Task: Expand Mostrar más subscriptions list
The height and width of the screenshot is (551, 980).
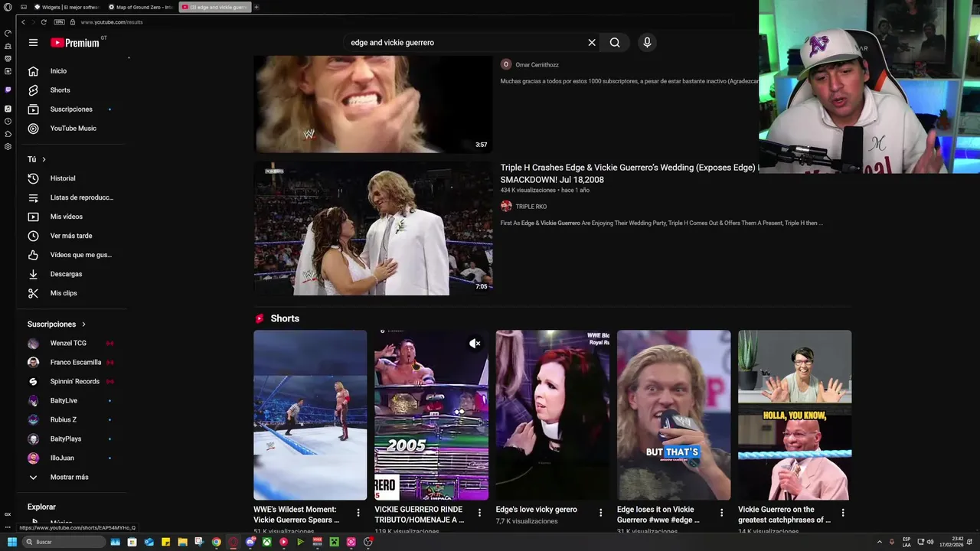Action: pyautogui.click(x=73, y=478)
